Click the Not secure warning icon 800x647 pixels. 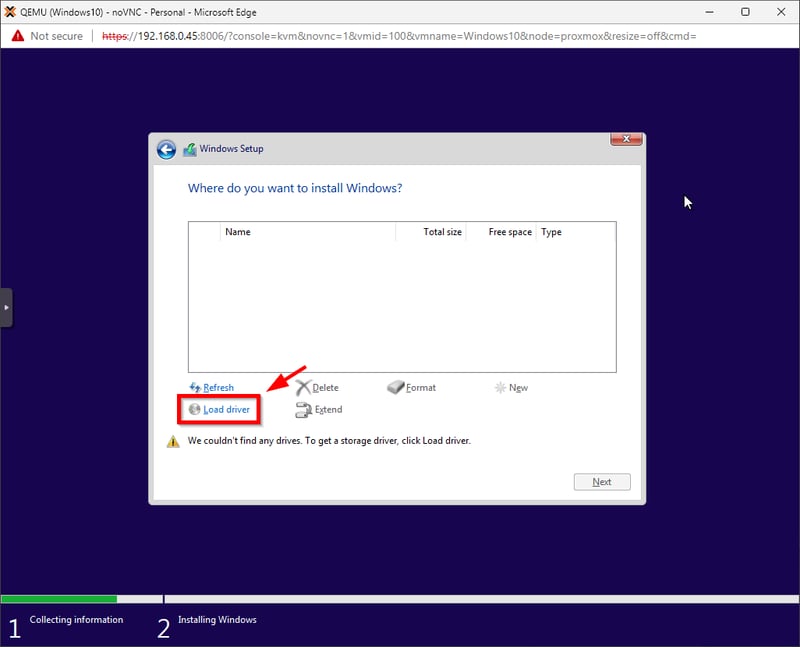(17, 36)
